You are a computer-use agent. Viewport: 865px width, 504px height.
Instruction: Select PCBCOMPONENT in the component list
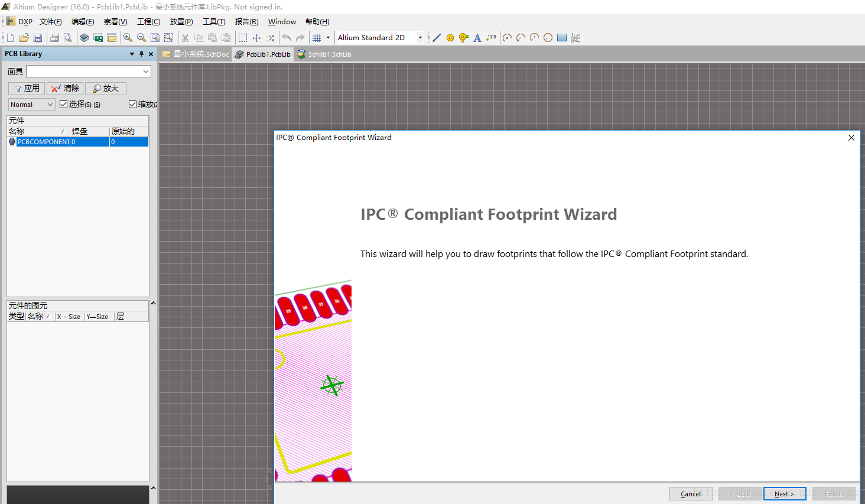(x=43, y=142)
